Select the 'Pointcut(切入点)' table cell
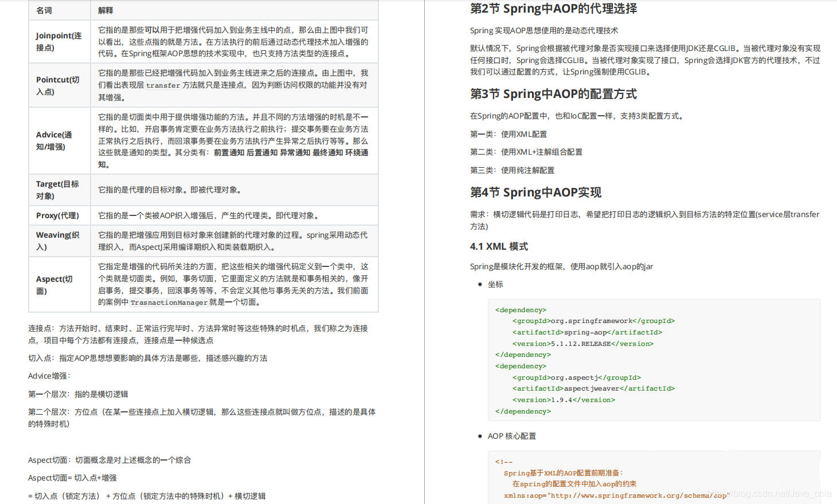This screenshot has width=837, height=504. (x=60, y=85)
